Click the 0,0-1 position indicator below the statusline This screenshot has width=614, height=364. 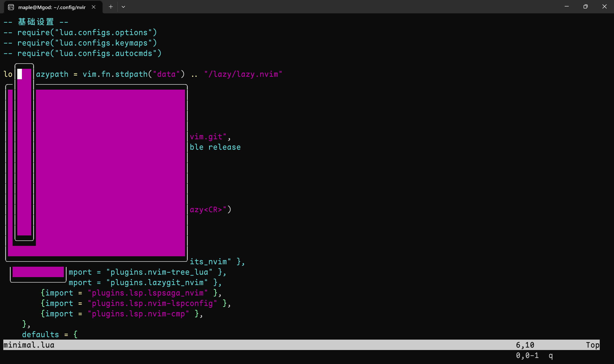click(527, 356)
